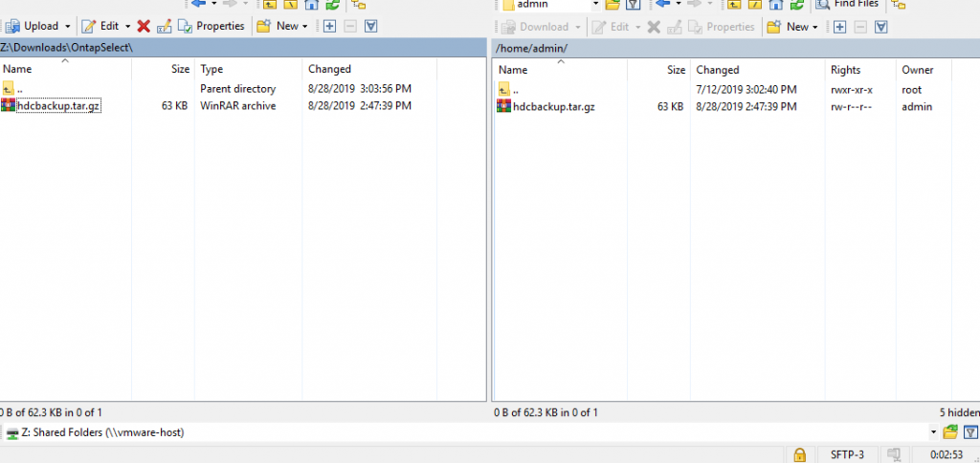980x463 pixels.
Task: Click the session lock status icon
Action: (x=799, y=454)
